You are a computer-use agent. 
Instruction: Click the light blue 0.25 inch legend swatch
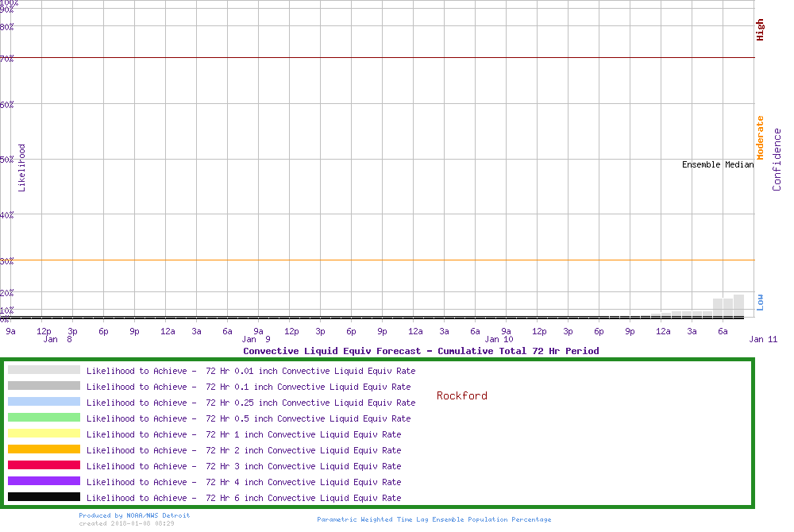tap(44, 402)
